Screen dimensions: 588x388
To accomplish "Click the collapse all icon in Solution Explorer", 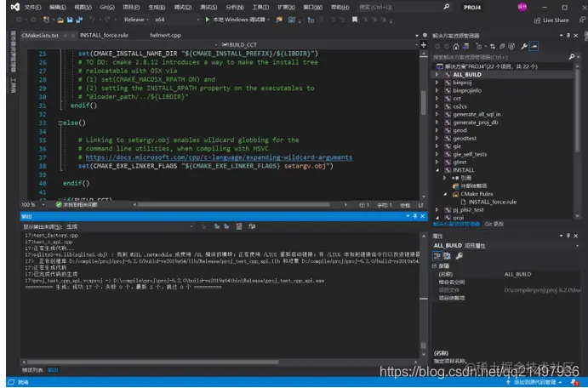I will point(502,47).
